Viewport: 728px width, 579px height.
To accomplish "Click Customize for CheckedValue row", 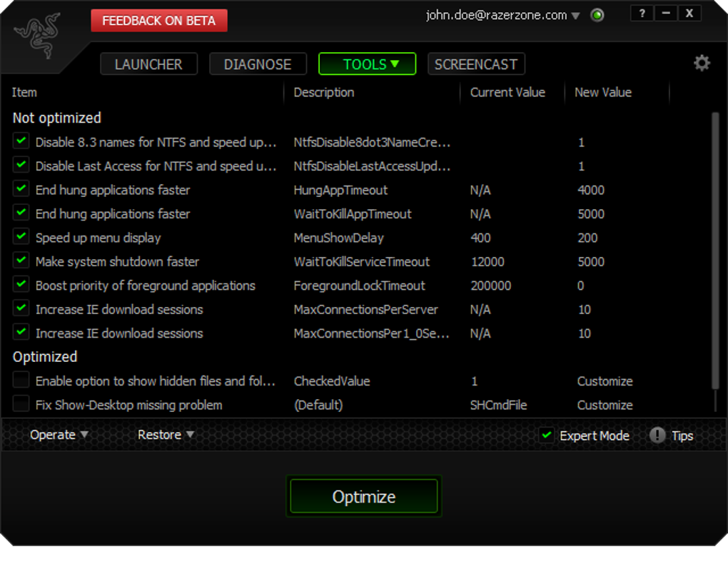I will 605,381.
